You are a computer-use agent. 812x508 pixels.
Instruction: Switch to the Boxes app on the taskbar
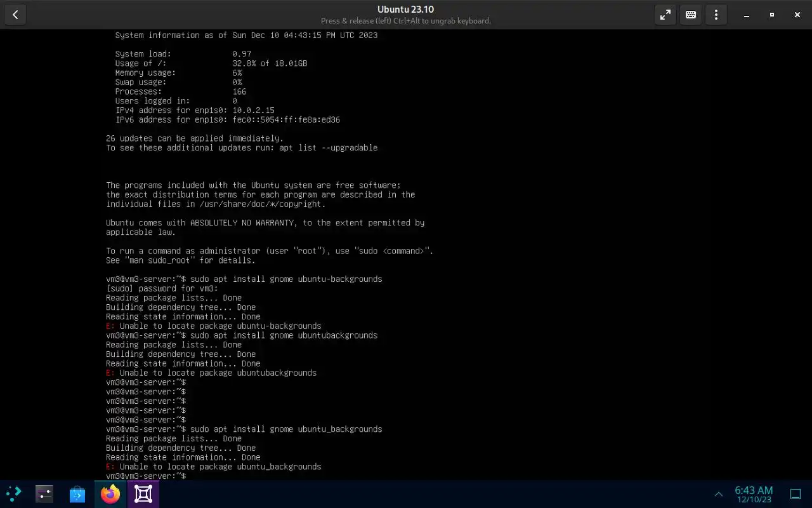pyautogui.click(x=143, y=493)
